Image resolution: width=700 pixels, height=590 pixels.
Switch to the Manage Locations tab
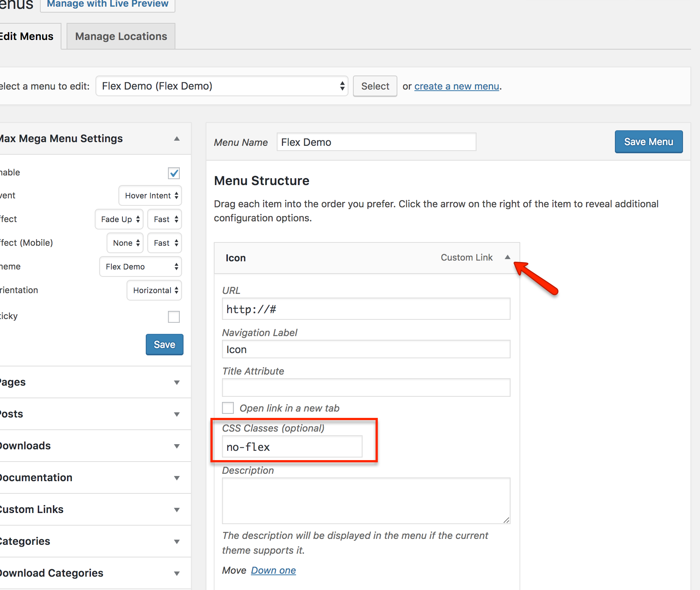[x=121, y=36]
